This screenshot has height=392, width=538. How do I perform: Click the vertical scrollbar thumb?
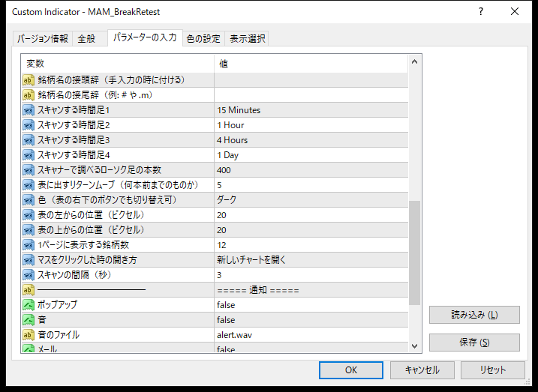click(414, 253)
